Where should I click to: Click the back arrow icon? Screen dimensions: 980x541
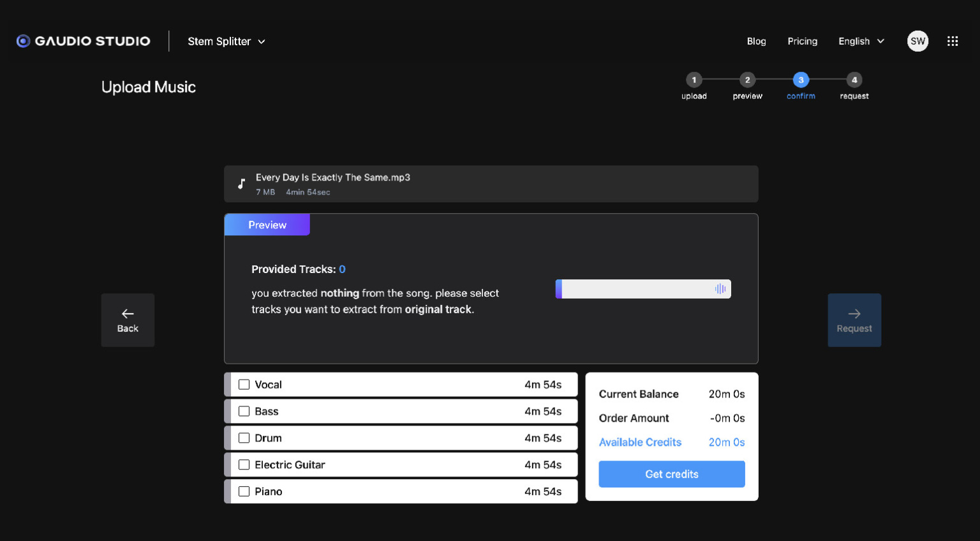click(128, 314)
